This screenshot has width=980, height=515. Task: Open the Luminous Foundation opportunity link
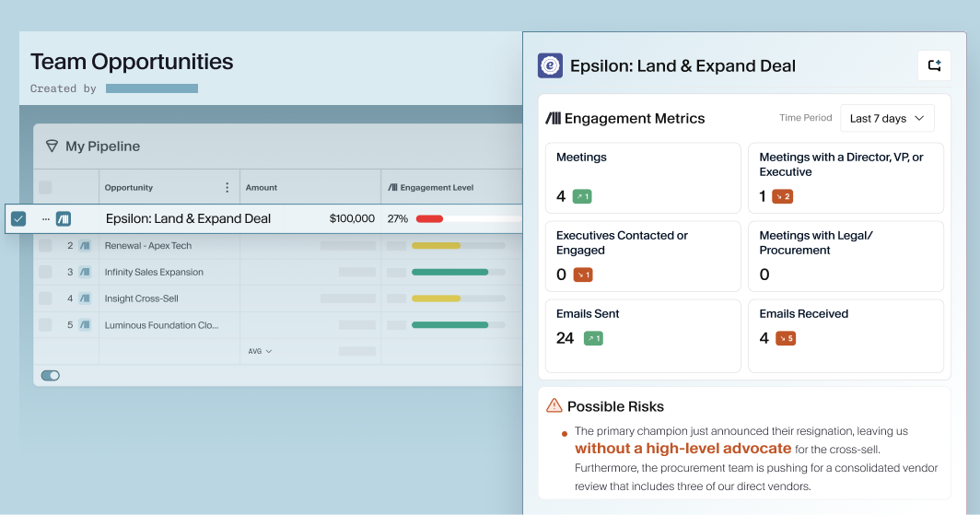tap(160, 325)
